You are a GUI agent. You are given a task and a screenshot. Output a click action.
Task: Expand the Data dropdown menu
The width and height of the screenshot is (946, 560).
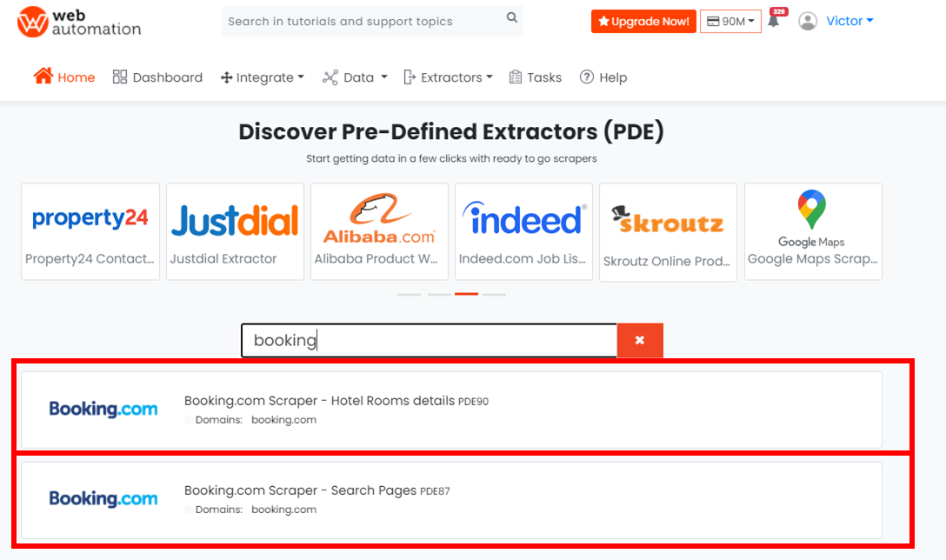355,77
